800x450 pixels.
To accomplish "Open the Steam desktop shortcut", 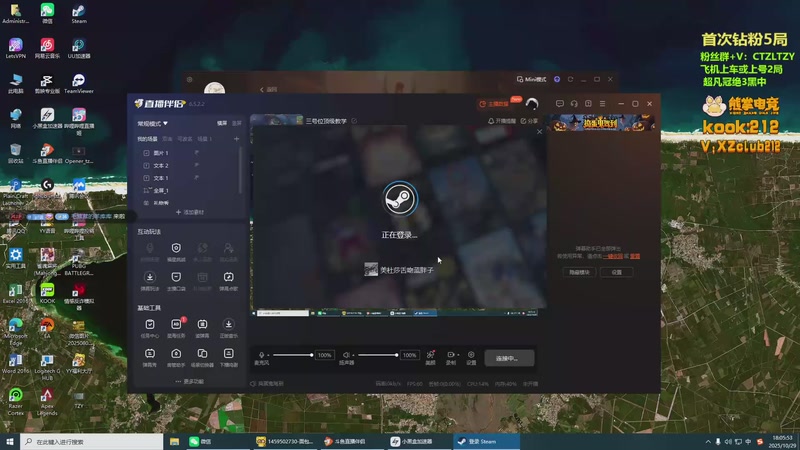I will coord(79,13).
